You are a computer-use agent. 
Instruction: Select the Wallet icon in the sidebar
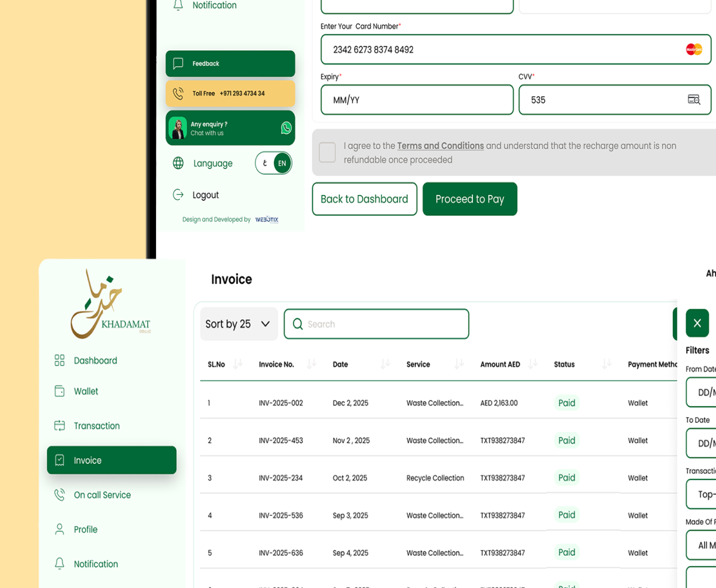coord(60,391)
